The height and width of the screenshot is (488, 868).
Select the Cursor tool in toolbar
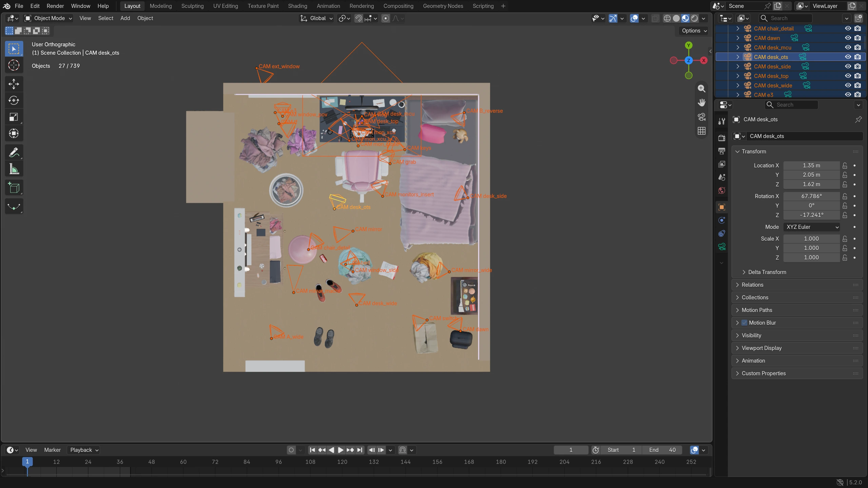(x=14, y=65)
